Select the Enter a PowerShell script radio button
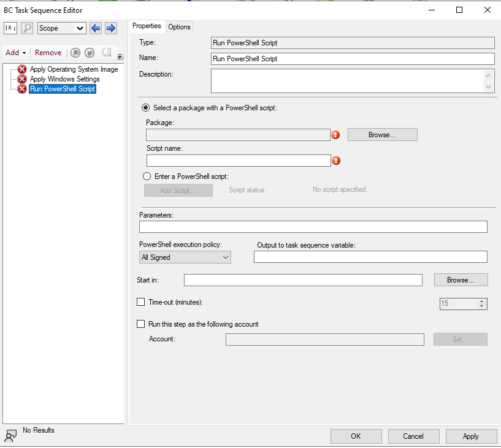 point(146,176)
